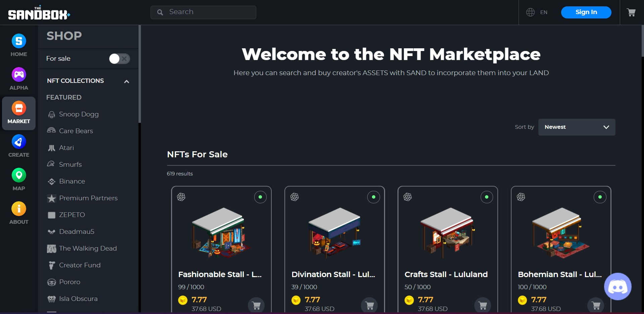Click the Search input field

203,12
